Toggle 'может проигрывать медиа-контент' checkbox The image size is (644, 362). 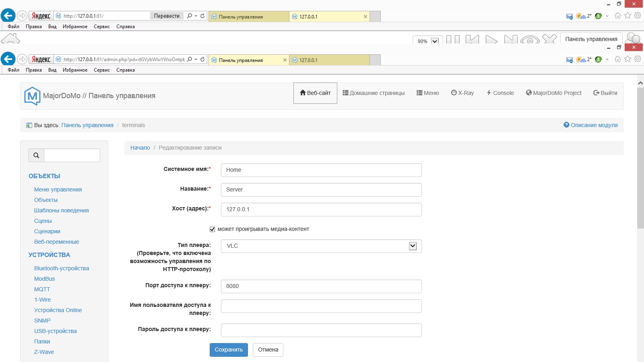pyautogui.click(x=212, y=229)
